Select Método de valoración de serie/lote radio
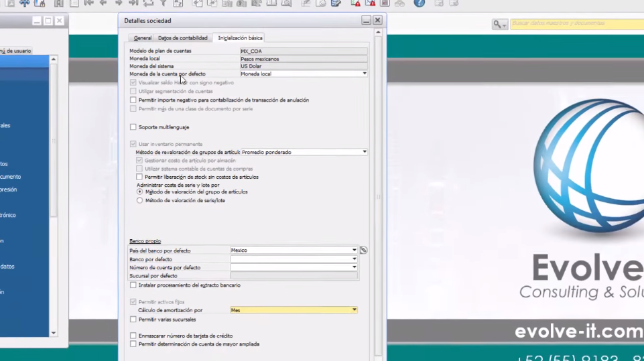 coord(139,200)
